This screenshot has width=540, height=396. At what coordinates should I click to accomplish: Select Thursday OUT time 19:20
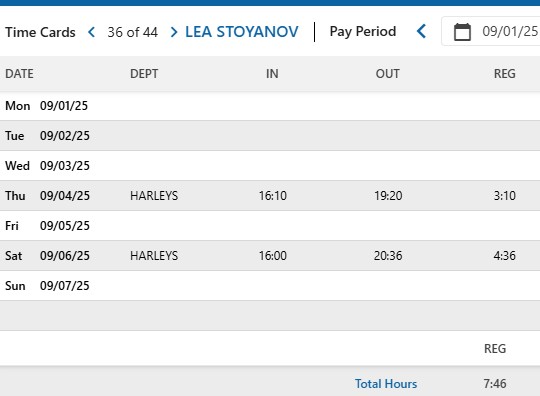pyautogui.click(x=388, y=196)
